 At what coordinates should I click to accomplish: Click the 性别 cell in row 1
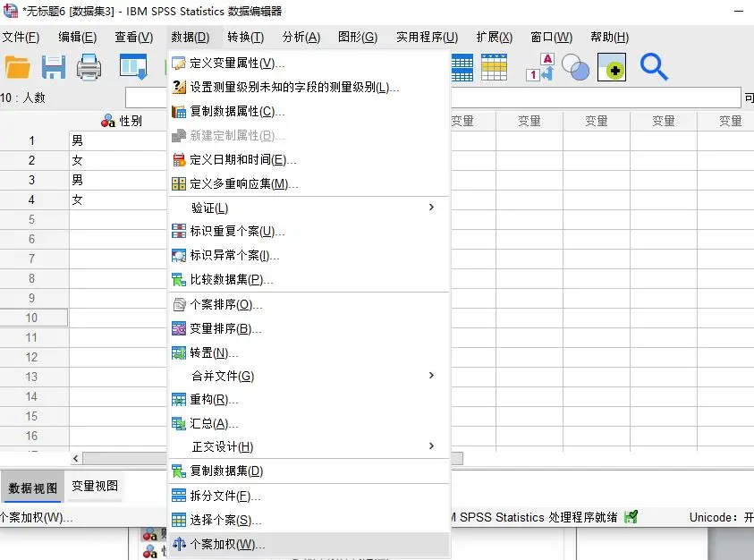(118, 141)
